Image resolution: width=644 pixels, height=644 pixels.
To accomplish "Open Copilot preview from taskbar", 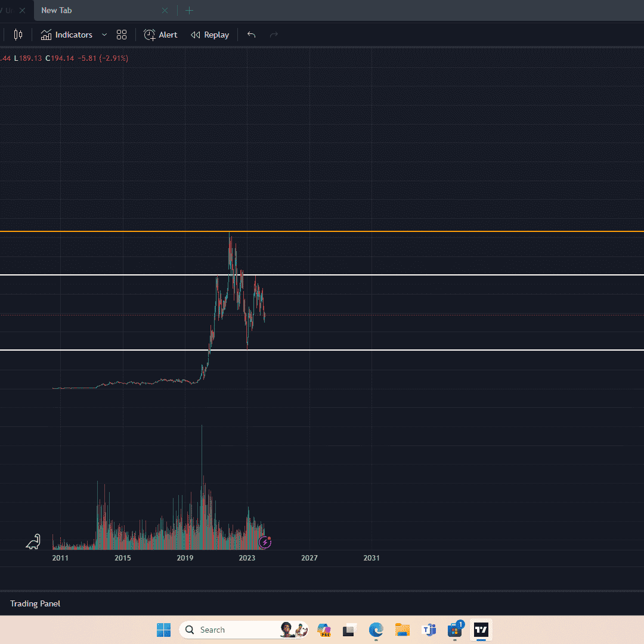I will [x=324, y=630].
